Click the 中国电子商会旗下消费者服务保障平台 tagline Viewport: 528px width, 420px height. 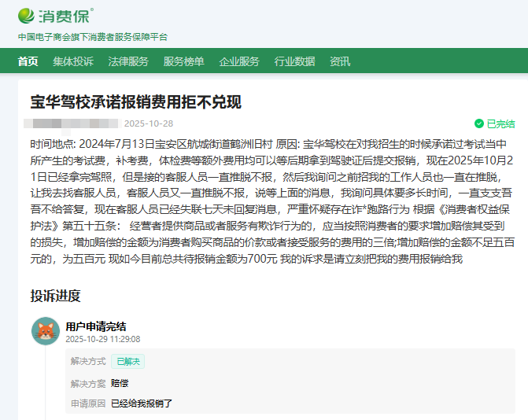point(93,37)
